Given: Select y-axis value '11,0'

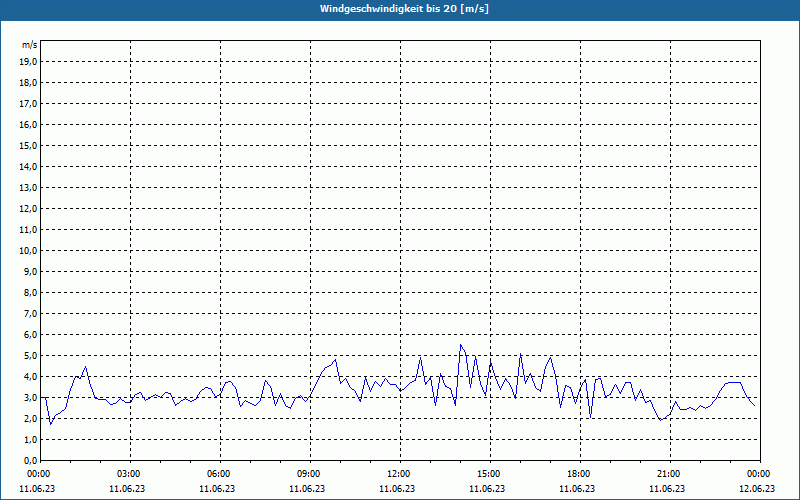Looking at the screenshot, I should (28, 230).
